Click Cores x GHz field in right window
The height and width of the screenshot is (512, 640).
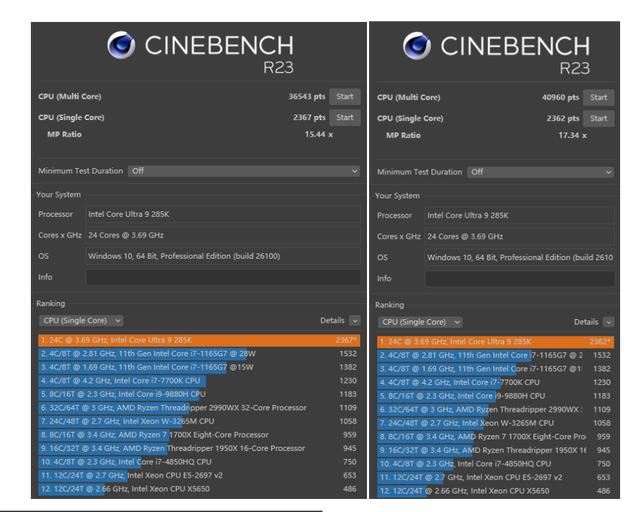click(520, 237)
